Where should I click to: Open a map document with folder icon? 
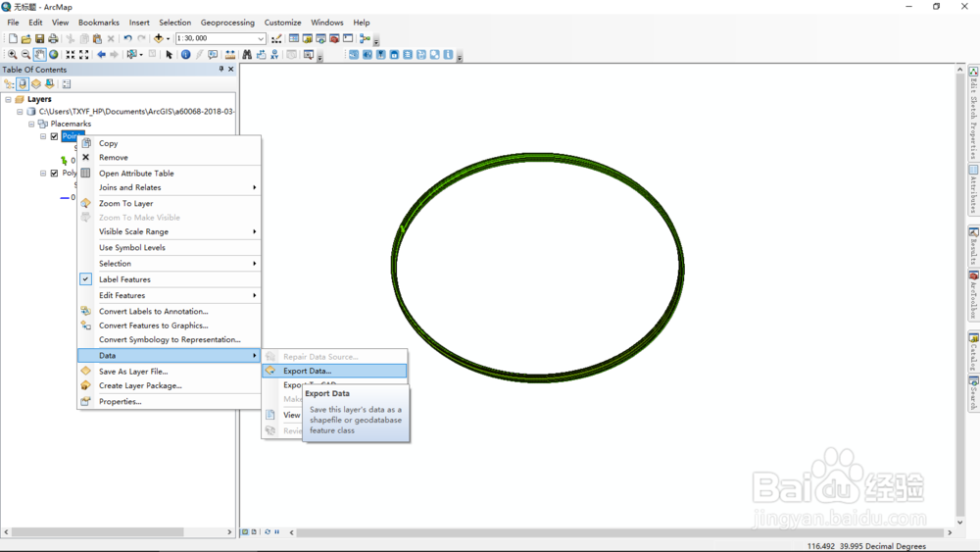pyautogui.click(x=26, y=39)
